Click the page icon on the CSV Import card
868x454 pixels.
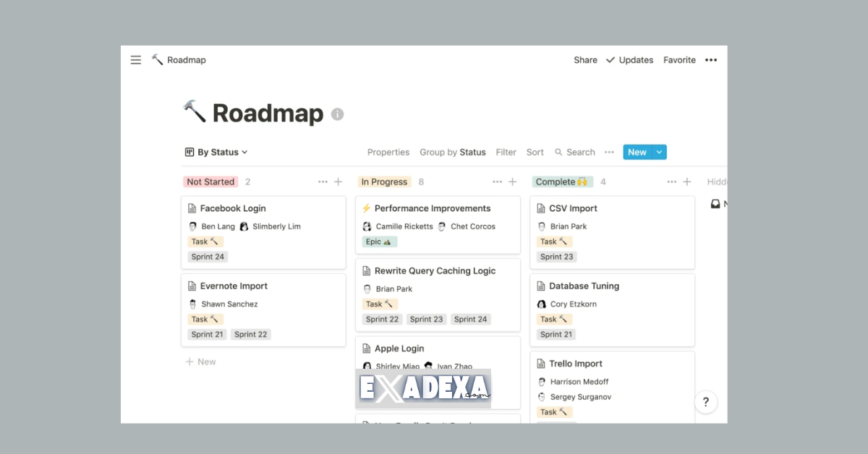point(541,208)
